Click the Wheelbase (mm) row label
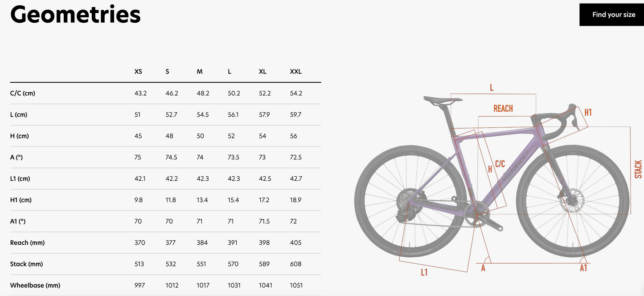 tap(35, 285)
